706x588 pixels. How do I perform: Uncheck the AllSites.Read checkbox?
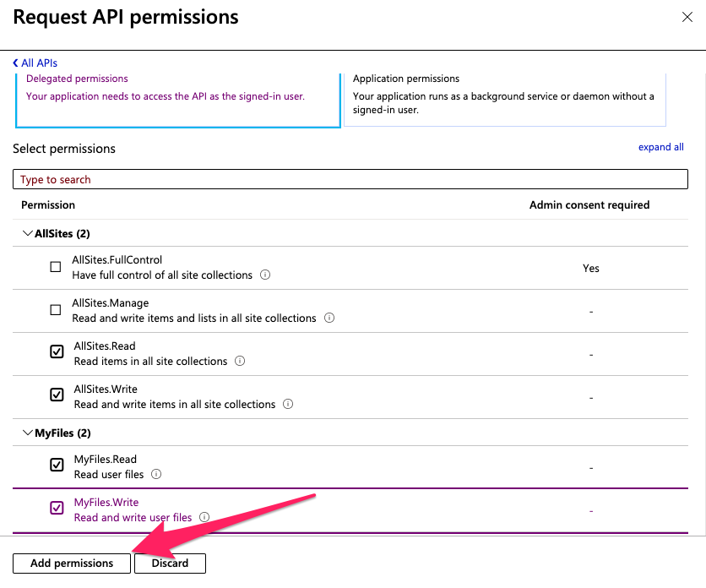pyautogui.click(x=57, y=351)
